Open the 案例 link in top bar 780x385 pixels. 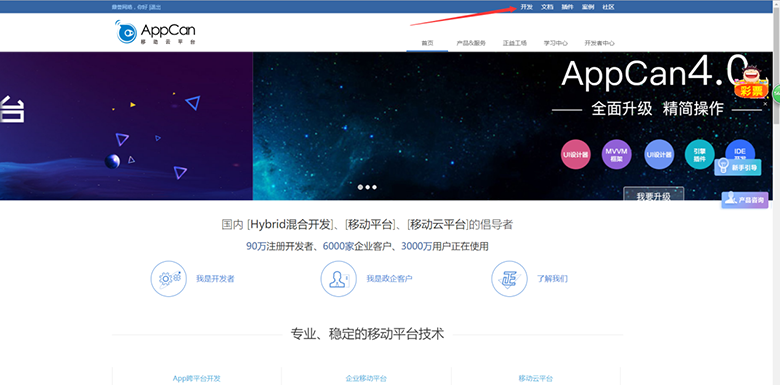click(x=588, y=7)
